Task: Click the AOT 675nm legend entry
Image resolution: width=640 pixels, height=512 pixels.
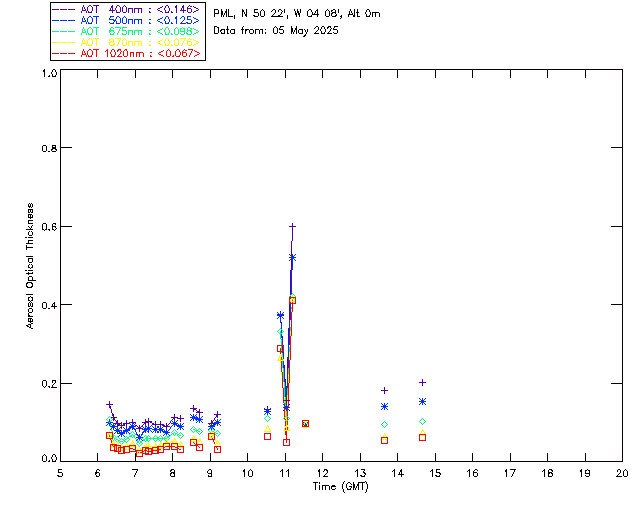Action: pyautogui.click(x=126, y=31)
